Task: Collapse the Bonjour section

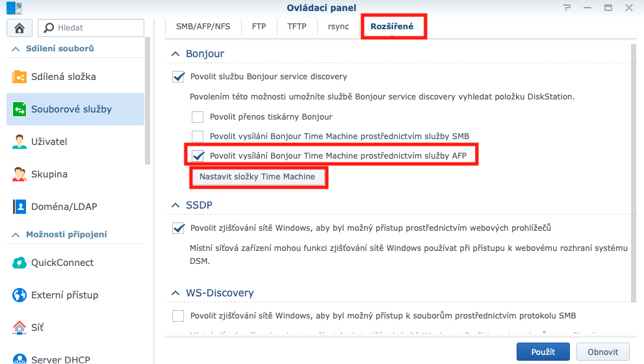Action: tap(175, 54)
